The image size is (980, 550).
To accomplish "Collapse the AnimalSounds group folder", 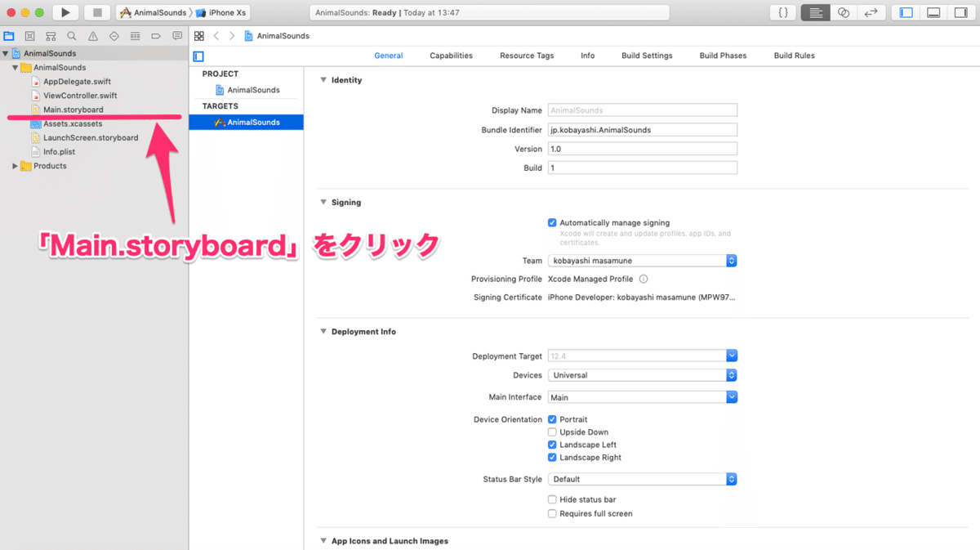I will [x=15, y=67].
